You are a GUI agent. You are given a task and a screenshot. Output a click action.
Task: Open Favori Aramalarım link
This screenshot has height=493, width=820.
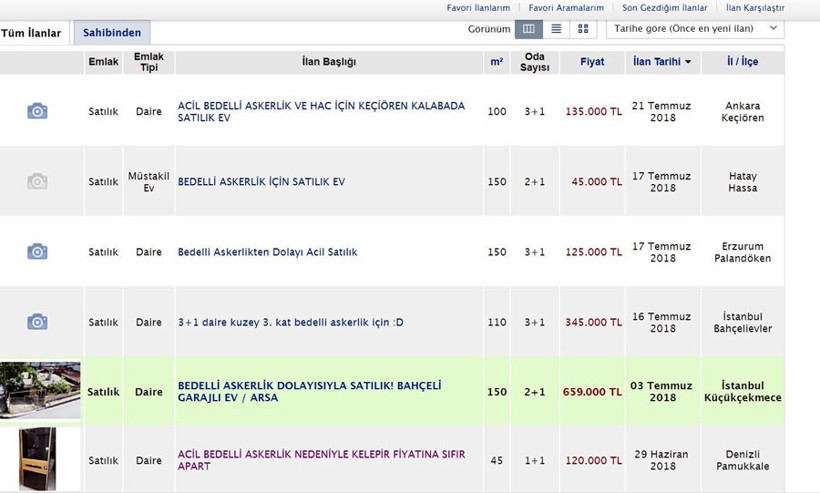[x=566, y=8]
